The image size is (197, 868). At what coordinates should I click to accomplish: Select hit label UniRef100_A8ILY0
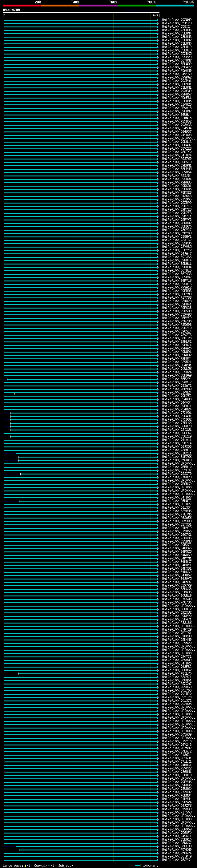(176, 673)
